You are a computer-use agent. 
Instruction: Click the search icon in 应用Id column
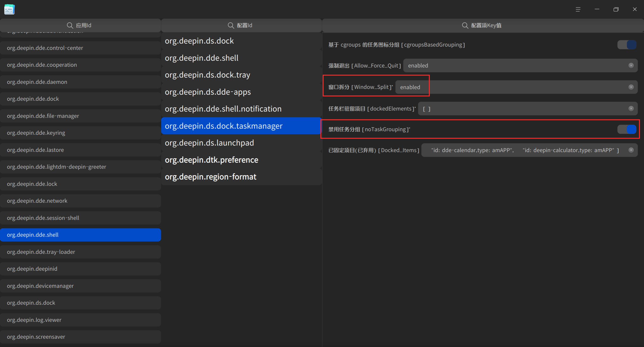[70, 25]
